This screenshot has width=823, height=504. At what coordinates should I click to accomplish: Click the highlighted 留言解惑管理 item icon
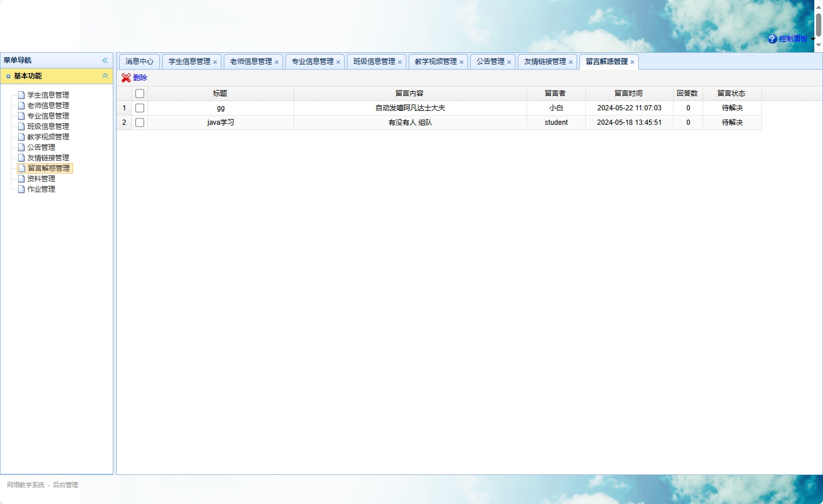click(22, 168)
